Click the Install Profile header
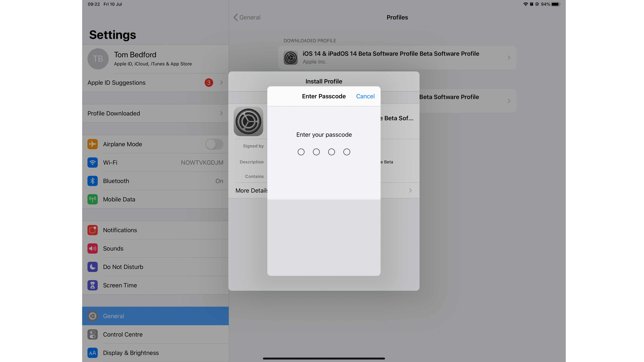644x362 pixels. coord(324,81)
